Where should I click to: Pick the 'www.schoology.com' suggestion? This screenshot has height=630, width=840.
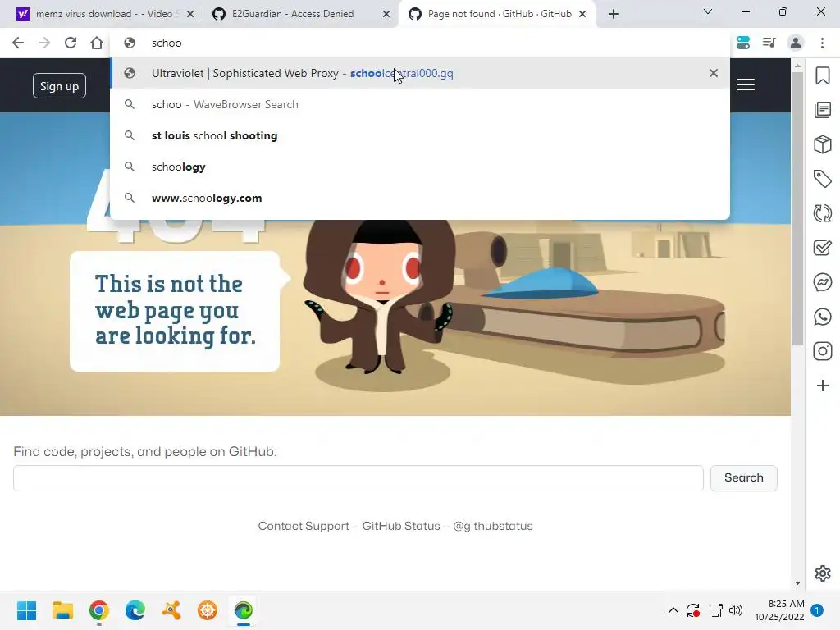419,198
